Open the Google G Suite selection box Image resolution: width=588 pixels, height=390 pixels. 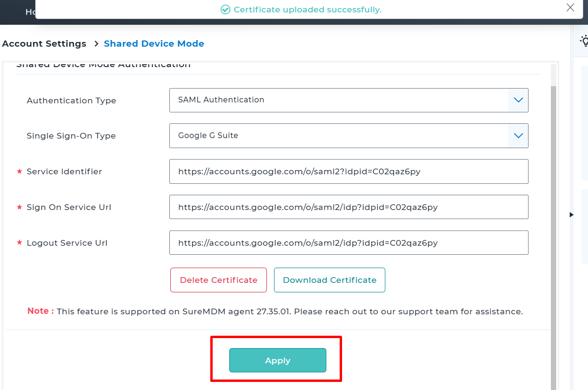(349, 136)
